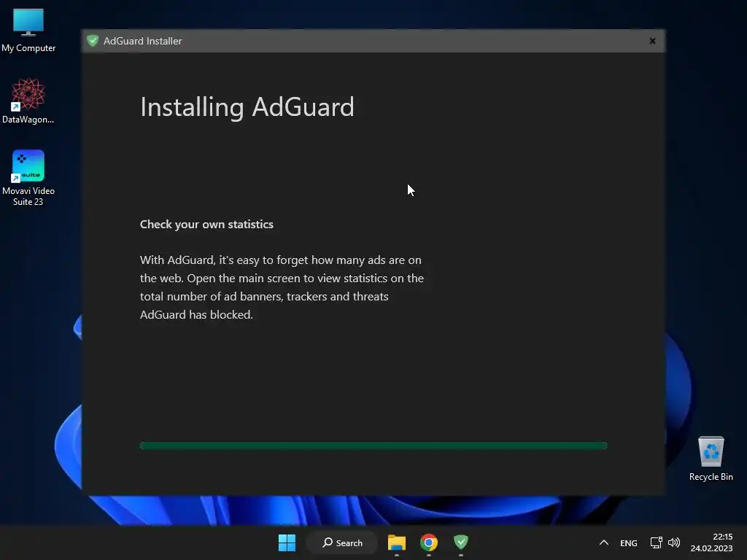Select the DataWagon desktop shortcut
Viewport: 747px width, 560px height.
(x=28, y=101)
